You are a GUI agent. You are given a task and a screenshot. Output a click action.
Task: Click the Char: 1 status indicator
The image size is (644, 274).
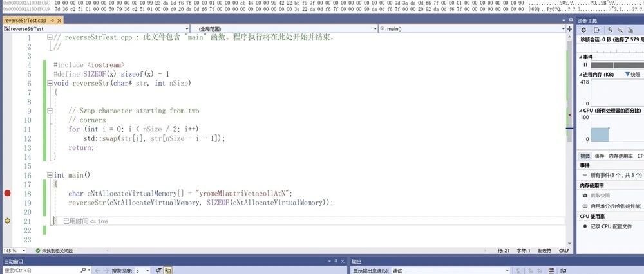[x=524, y=251]
